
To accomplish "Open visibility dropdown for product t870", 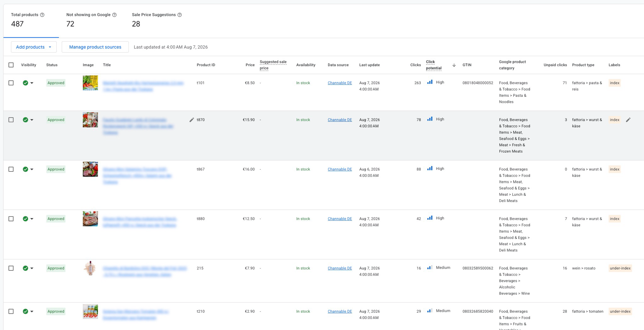I will coord(32,120).
